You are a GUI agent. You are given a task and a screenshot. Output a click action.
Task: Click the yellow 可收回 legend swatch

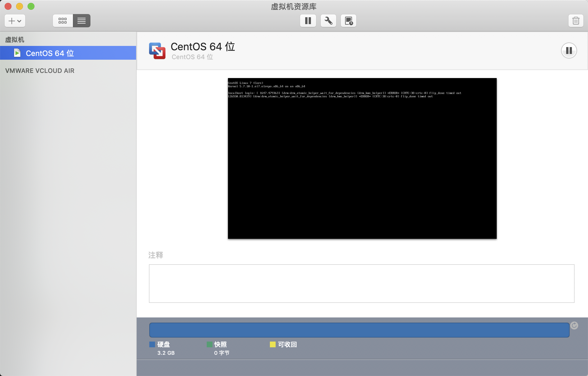click(x=272, y=344)
